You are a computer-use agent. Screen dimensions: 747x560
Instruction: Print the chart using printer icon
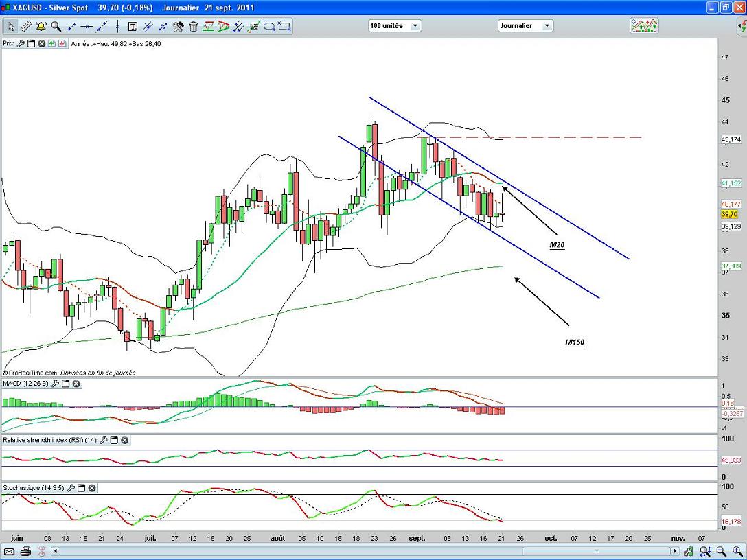tap(25, 551)
